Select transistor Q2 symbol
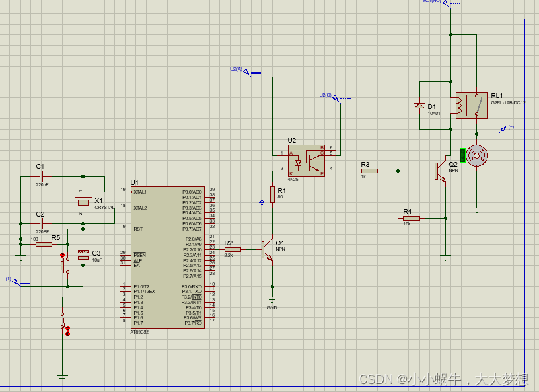The height and width of the screenshot is (392, 539). pyautogui.click(x=440, y=171)
